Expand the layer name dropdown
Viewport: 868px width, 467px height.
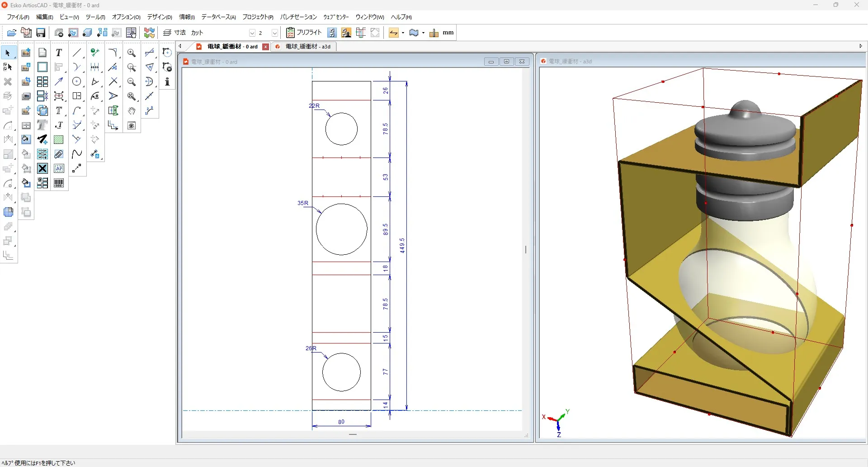pyautogui.click(x=252, y=33)
